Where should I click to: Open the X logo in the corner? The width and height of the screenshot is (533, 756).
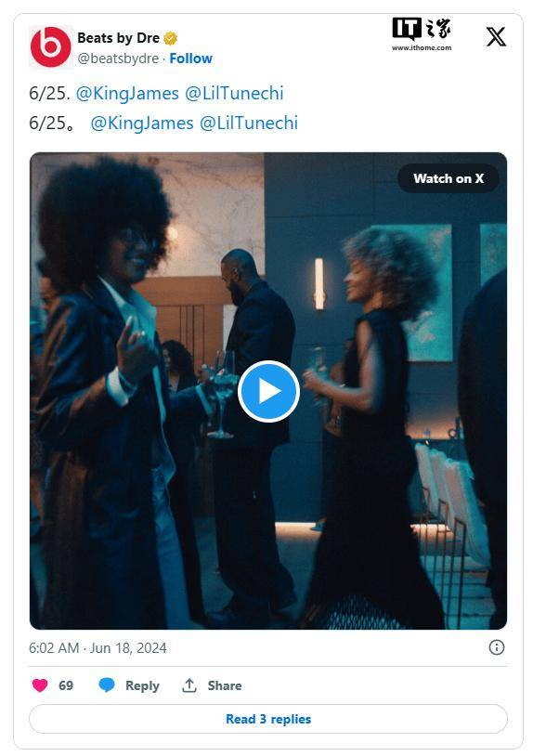point(496,36)
